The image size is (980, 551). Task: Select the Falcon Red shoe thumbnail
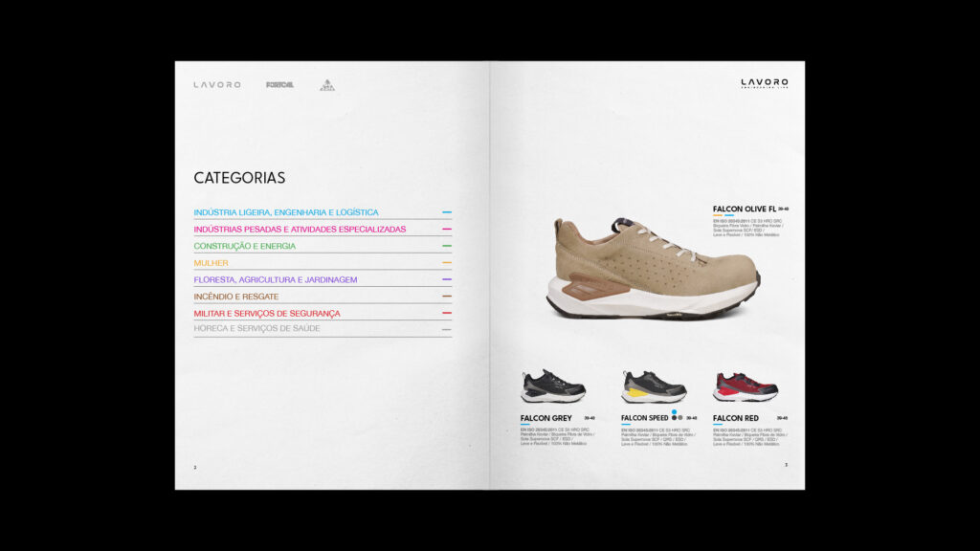(x=746, y=386)
